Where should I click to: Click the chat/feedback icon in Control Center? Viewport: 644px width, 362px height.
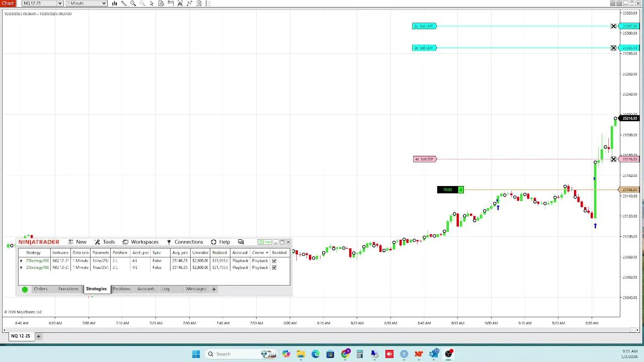point(240,242)
